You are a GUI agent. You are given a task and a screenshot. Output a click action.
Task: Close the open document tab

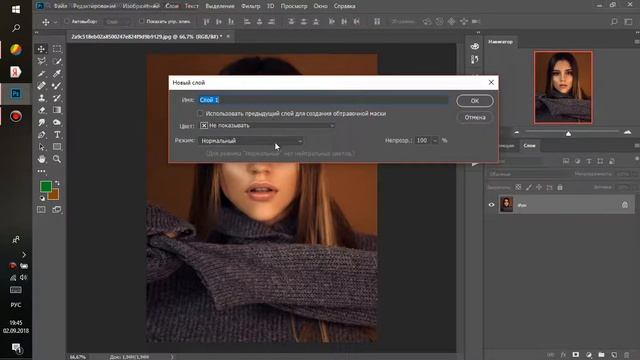(228, 36)
